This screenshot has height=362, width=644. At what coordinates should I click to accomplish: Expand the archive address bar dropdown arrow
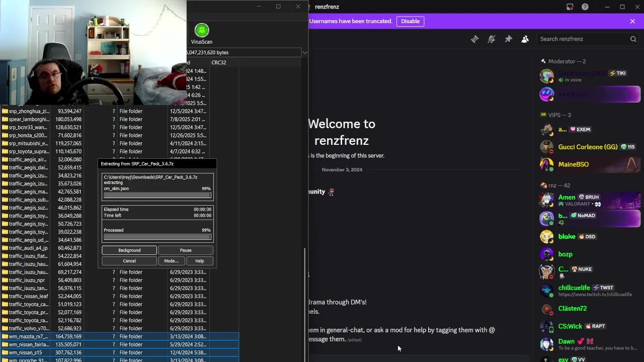tap(304, 52)
